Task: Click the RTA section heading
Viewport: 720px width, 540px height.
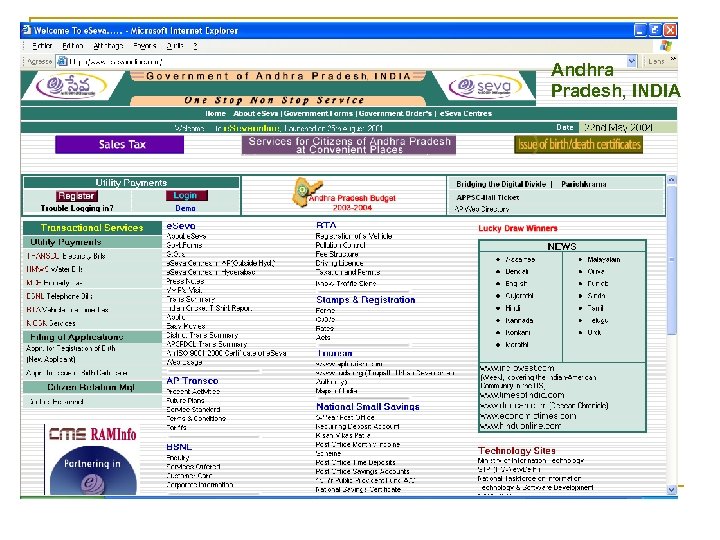Action: (326, 225)
